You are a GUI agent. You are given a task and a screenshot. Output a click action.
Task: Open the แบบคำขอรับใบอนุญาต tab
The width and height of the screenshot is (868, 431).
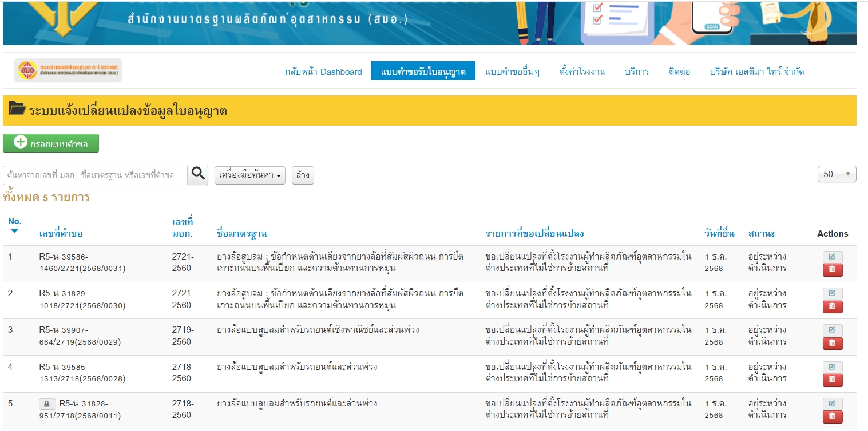click(x=423, y=71)
